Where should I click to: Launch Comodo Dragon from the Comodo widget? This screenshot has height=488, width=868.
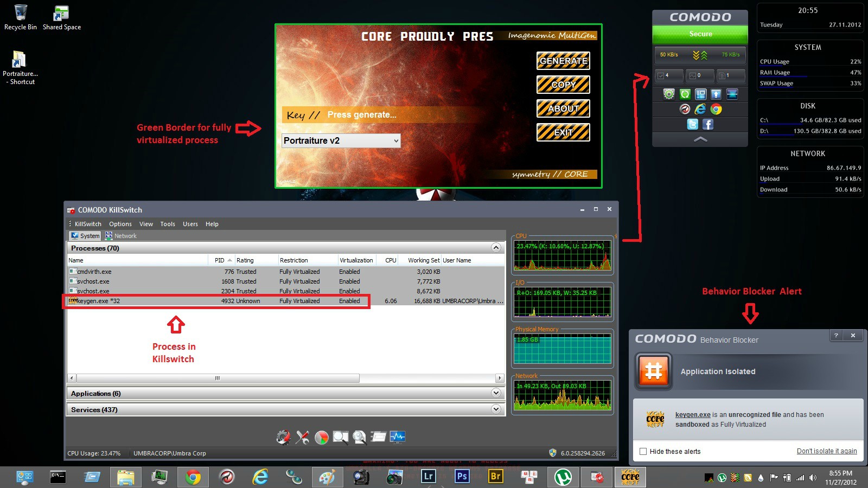[685, 110]
